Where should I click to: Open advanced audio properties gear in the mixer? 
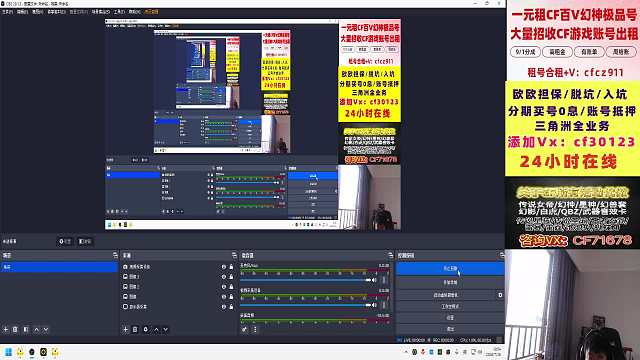244,329
